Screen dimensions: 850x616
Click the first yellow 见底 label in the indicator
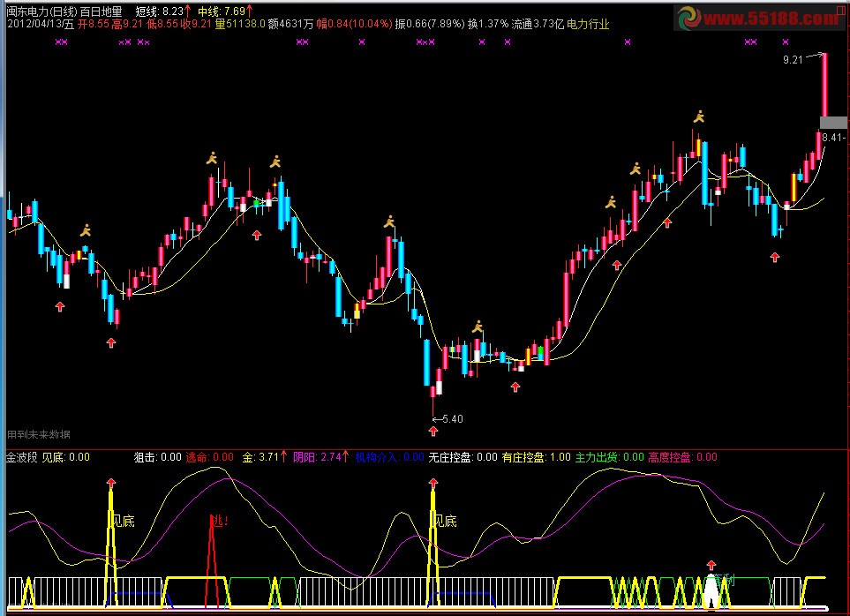point(123,522)
